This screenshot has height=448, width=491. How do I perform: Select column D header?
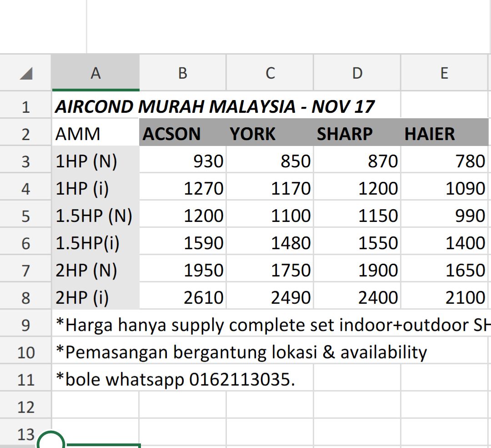pos(357,73)
